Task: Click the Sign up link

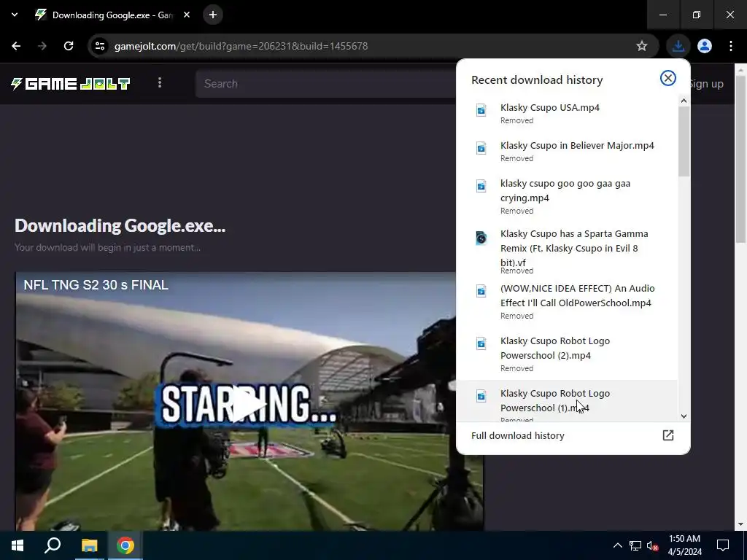Action: tap(707, 84)
